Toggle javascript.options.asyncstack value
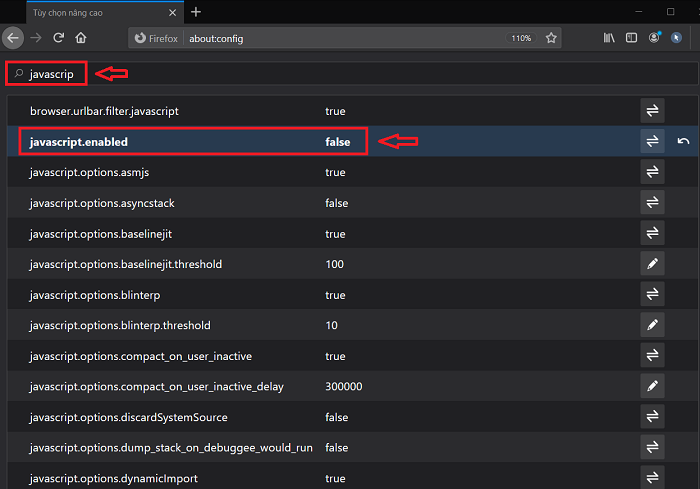The width and height of the screenshot is (700, 489). tap(652, 202)
